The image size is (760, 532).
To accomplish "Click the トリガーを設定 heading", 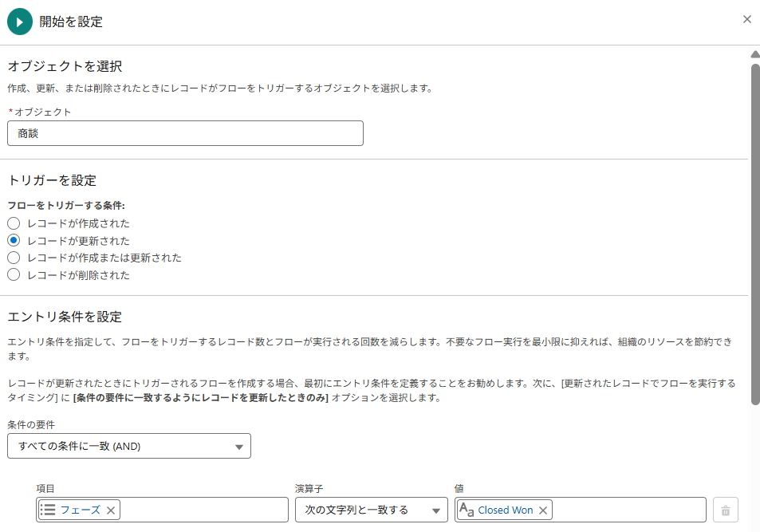I will [52, 180].
